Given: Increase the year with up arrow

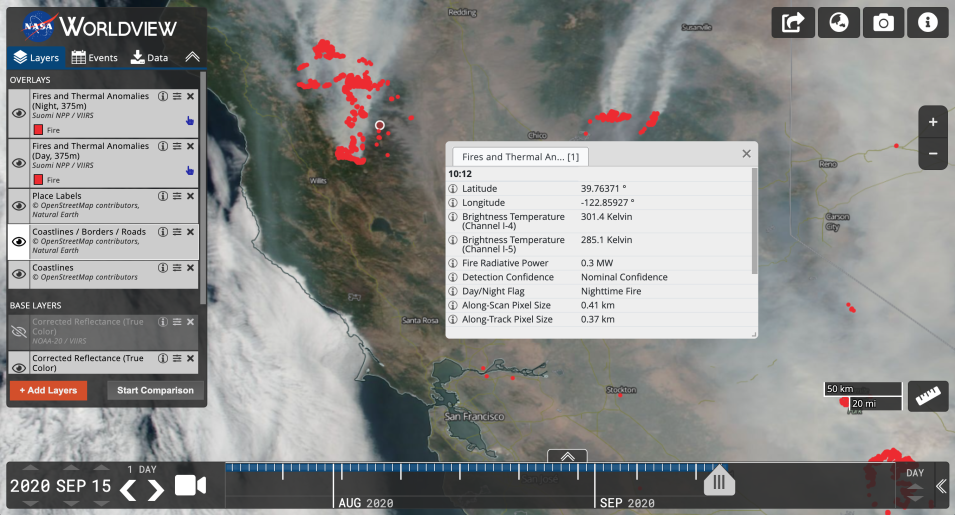Looking at the screenshot, I should tap(30, 468).
